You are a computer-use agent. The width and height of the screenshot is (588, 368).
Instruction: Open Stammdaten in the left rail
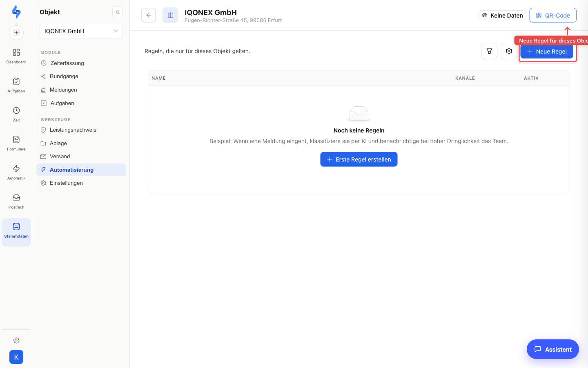[16, 232]
